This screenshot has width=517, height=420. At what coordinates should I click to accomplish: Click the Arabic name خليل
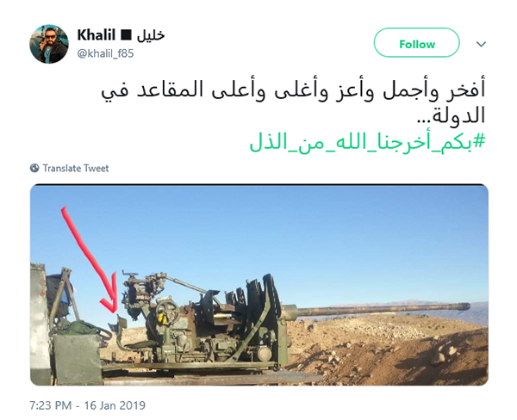coord(151,35)
